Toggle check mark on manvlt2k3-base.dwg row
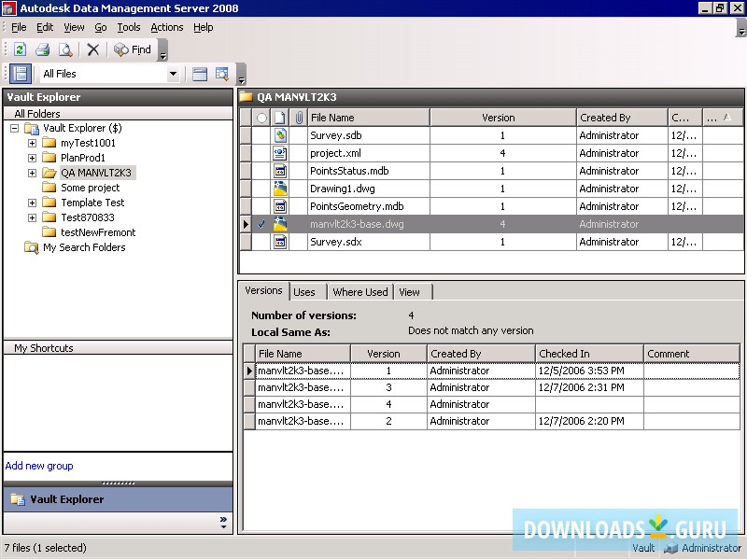The width and height of the screenshot is (747, 560). (x=261, y=224)
